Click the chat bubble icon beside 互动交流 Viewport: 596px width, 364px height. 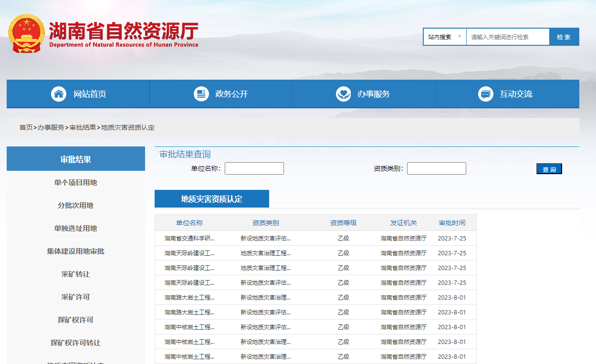point(485,94)
